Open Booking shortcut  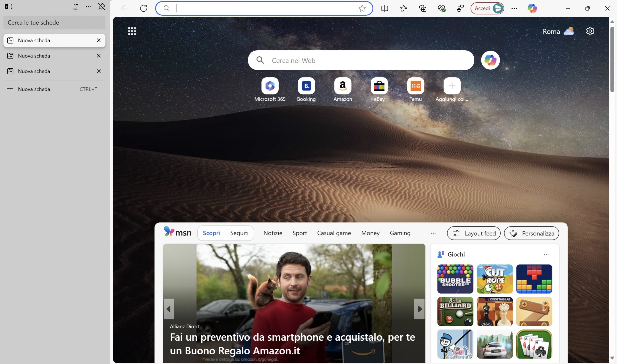click(x=307, y=86)
